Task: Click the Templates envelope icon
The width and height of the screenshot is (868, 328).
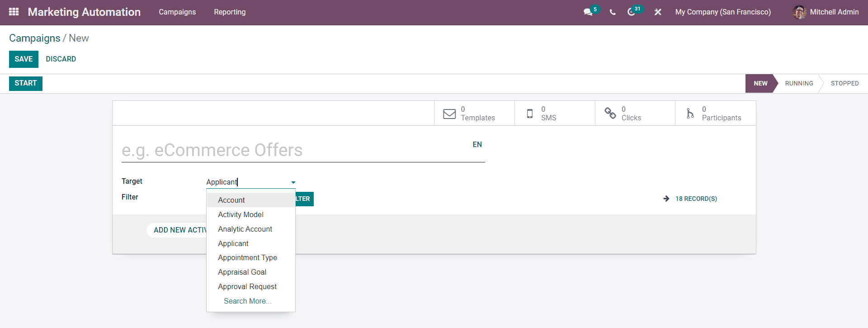Action: point(449,114)
